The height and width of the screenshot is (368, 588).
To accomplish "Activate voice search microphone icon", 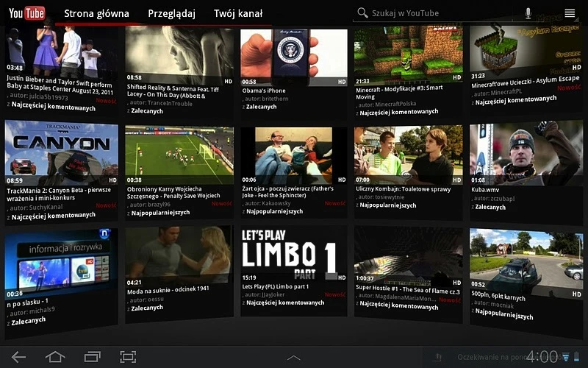I will 528,13.
